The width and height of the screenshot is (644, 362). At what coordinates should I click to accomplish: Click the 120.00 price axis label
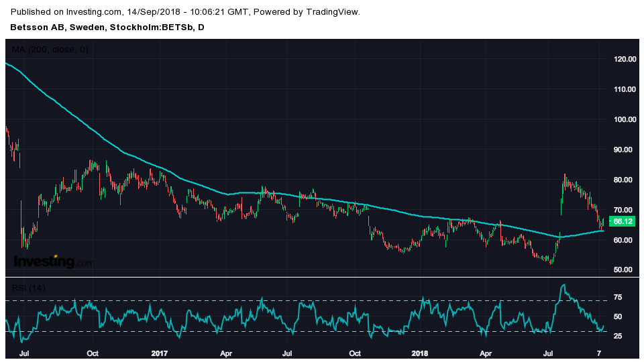click(x=625, y=59)
